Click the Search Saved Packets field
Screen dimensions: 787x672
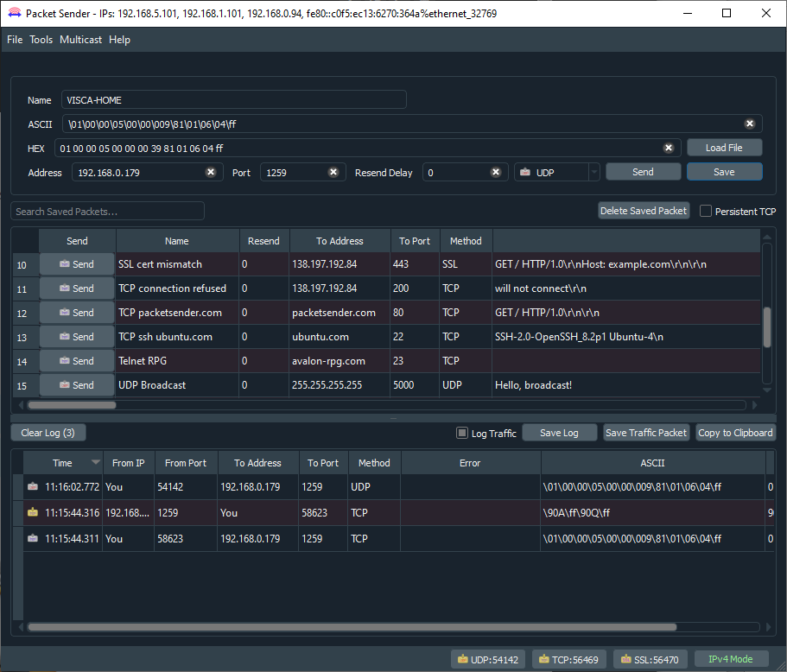click(106, 211)
